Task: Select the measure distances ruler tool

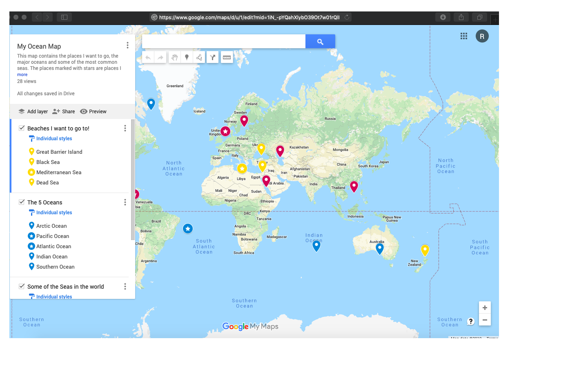Action: 227,57
